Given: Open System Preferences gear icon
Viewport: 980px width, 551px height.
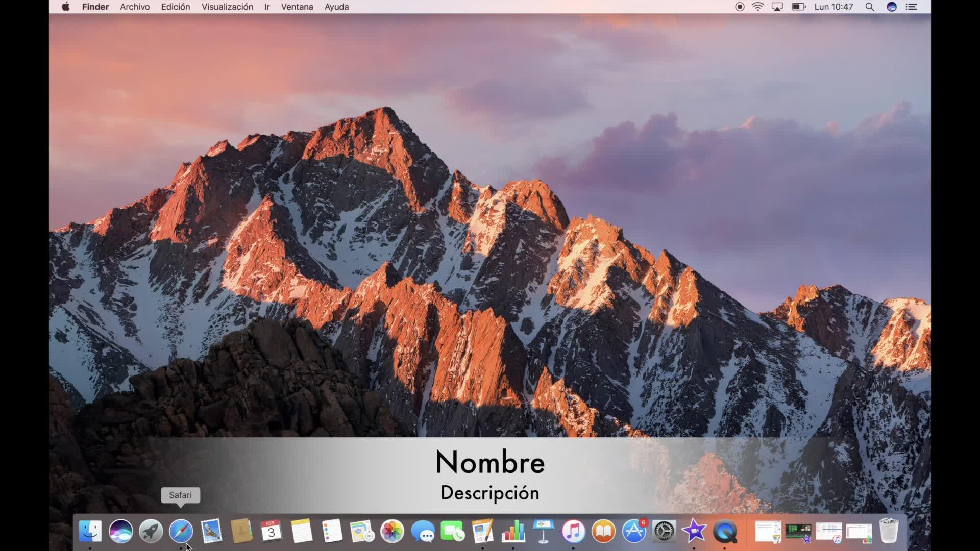Looking at the screenshot, I should (664, 531).
